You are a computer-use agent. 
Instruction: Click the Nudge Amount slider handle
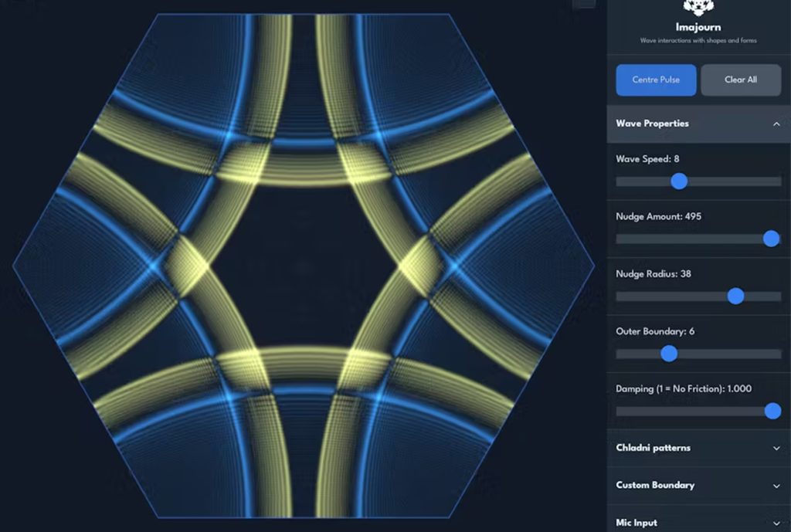[x=770, y=239]
